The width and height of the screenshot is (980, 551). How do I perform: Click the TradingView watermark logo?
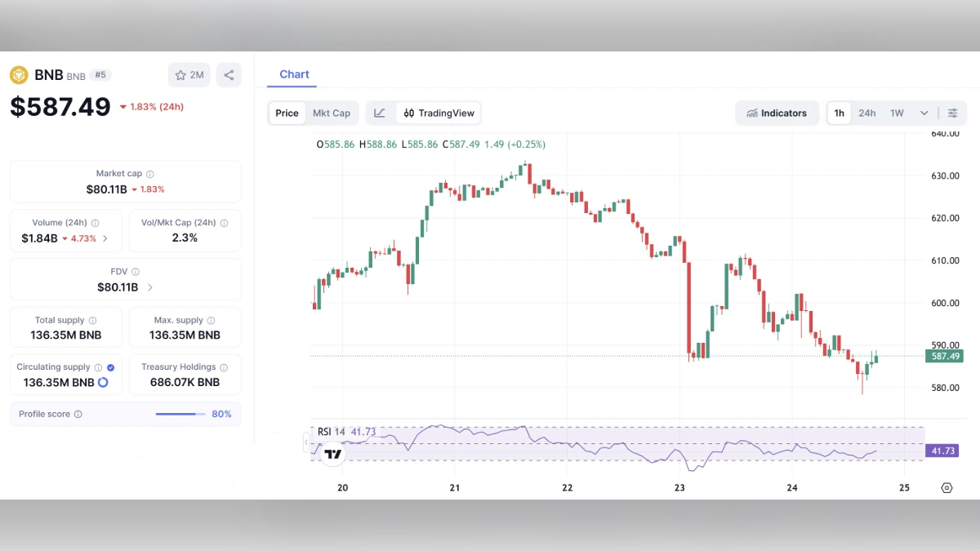pos(331,453)
